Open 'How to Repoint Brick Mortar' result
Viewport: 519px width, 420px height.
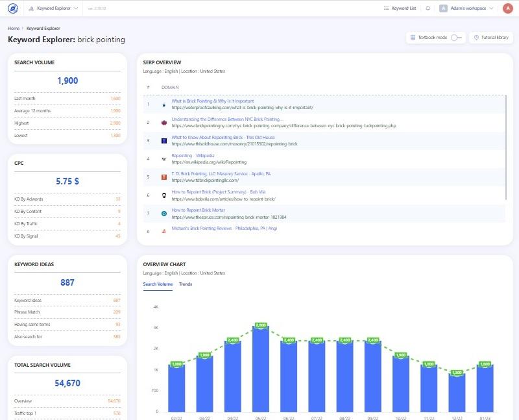click(x=198, y=210)
